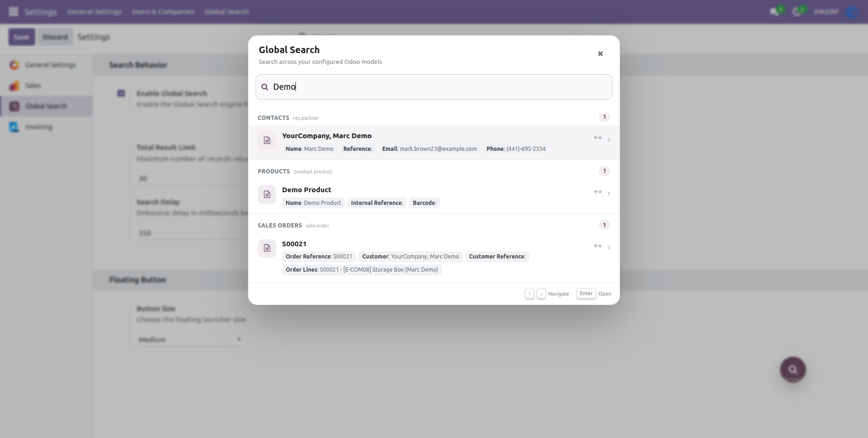Image resolution: width=868 pixels, height=438 pixels.
Task: Select Sales in the settings sidebar
Action: pyautogui.click(x=46, y=86)
